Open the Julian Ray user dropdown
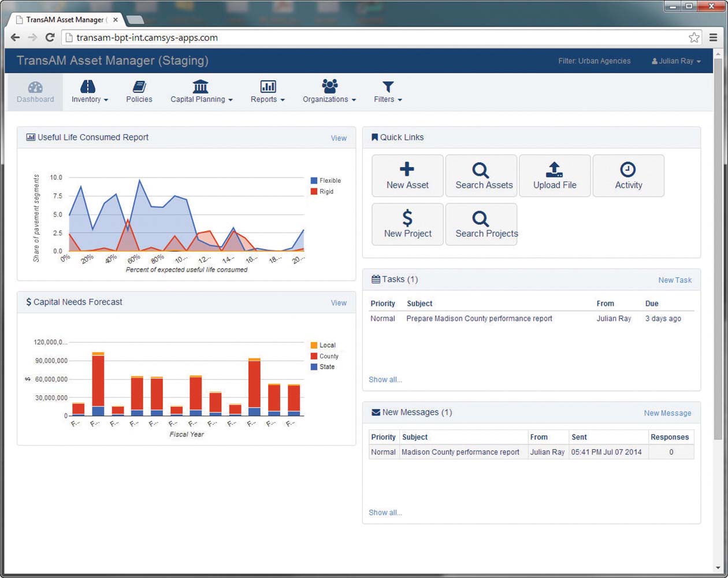Screen dimensions: 728x578 [676, 61]
